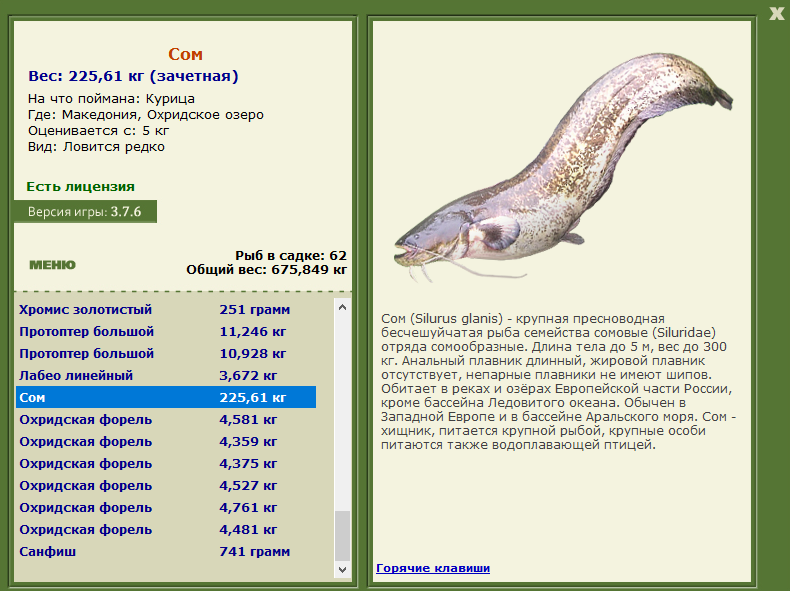Viewport: 790px width, 591px height.
Task: Click the Вид: Ловится редко line
Action: pos(96,147)
